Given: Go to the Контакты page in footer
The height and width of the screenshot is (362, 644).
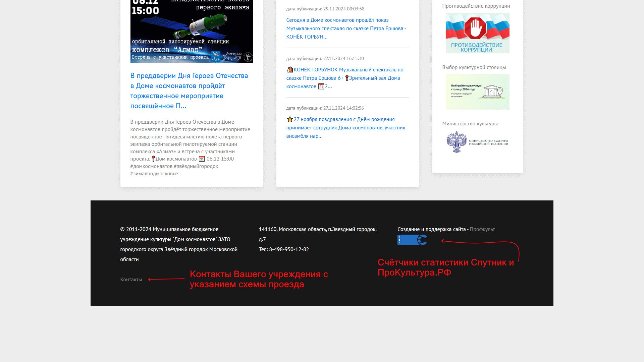Looking at the screenshot, I should pyautogui.click(x=131, y=280).
